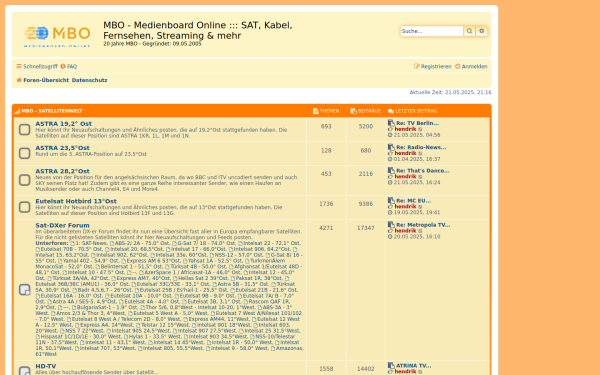Click the 4271 Themen count for Sat-DXer
This screenshot has height=375, width=600.
point(326,228)
